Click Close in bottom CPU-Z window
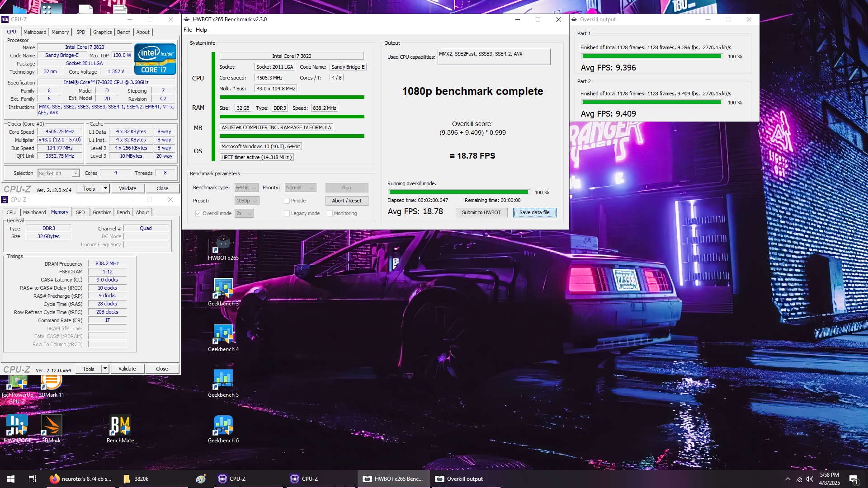868x488 pixels. [x=162, y=369]
